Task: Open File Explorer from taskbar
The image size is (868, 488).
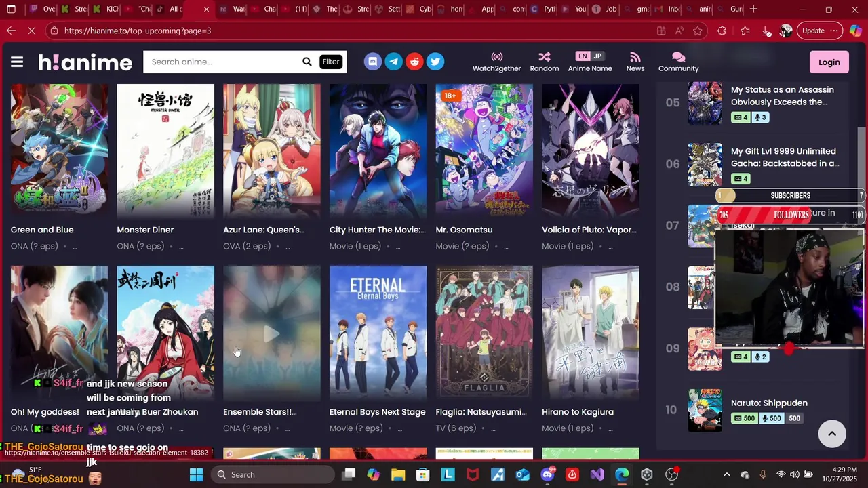Action: coord(398,474)
